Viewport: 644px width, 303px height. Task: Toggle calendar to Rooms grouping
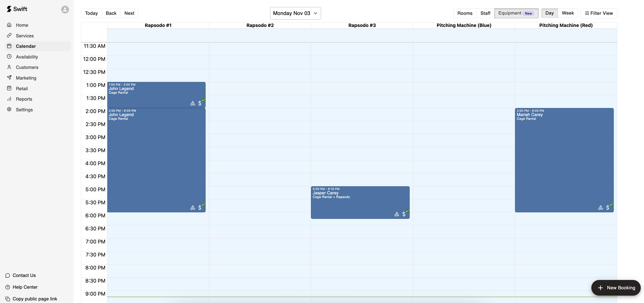click(x=465, y=13)
